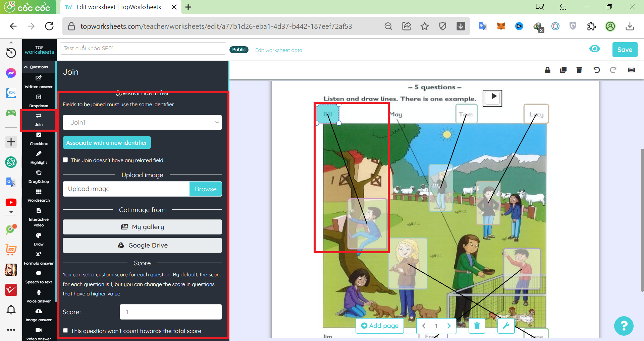This screenshot has height=341, width=644.
Task: Select the Drag&drop question type
Action: tap(39, 177)
